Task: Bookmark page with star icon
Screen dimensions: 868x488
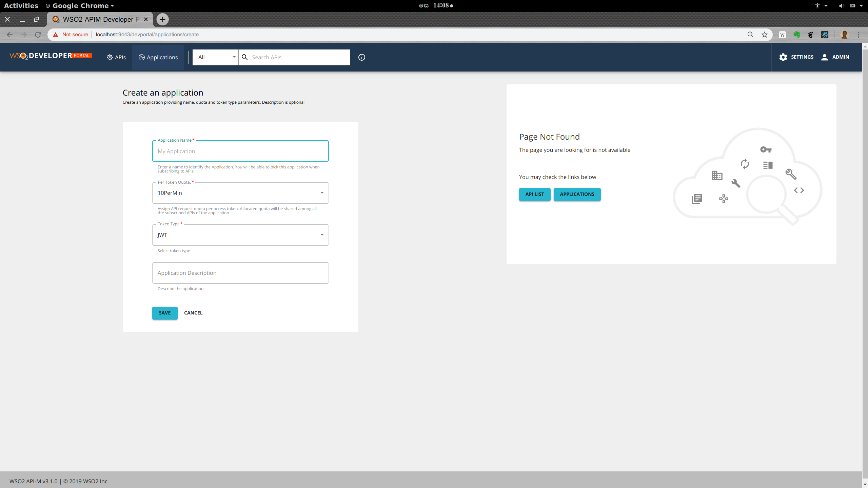Action: click(x=765, y=35)
